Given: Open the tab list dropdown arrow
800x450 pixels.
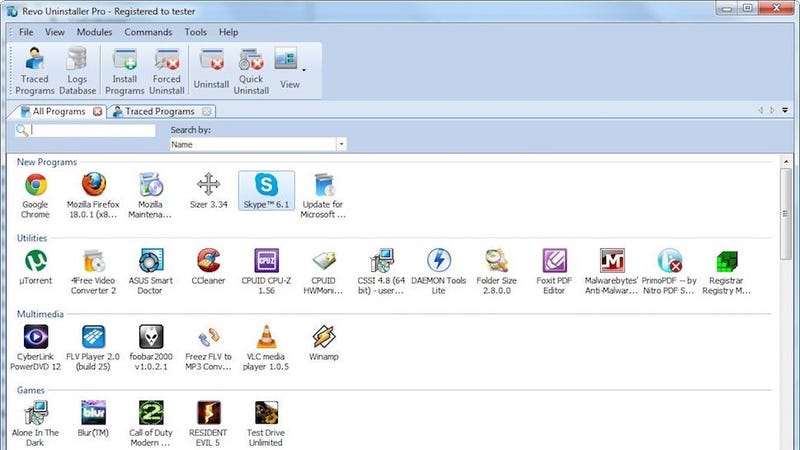Looking at the screenshot, I should 785,110.
